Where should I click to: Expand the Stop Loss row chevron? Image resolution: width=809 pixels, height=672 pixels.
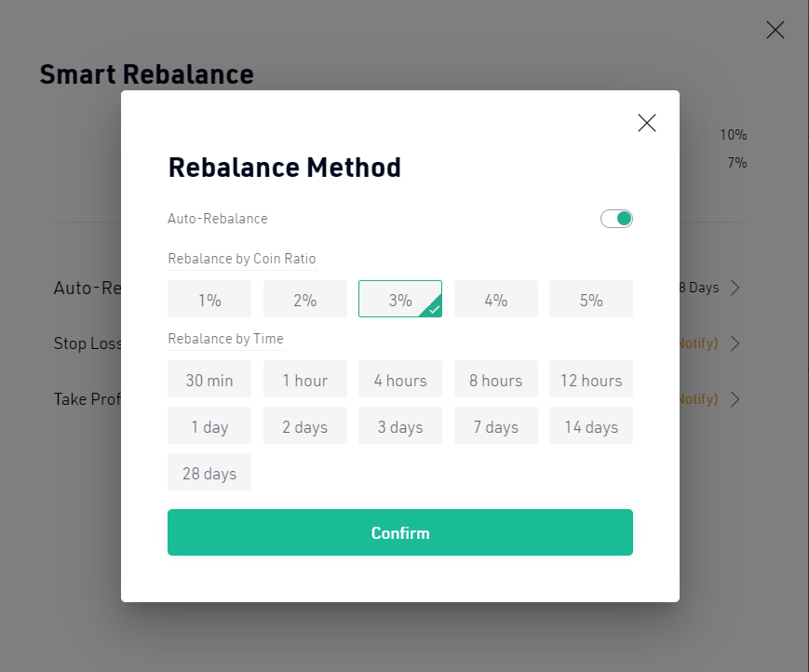point(735,343)
